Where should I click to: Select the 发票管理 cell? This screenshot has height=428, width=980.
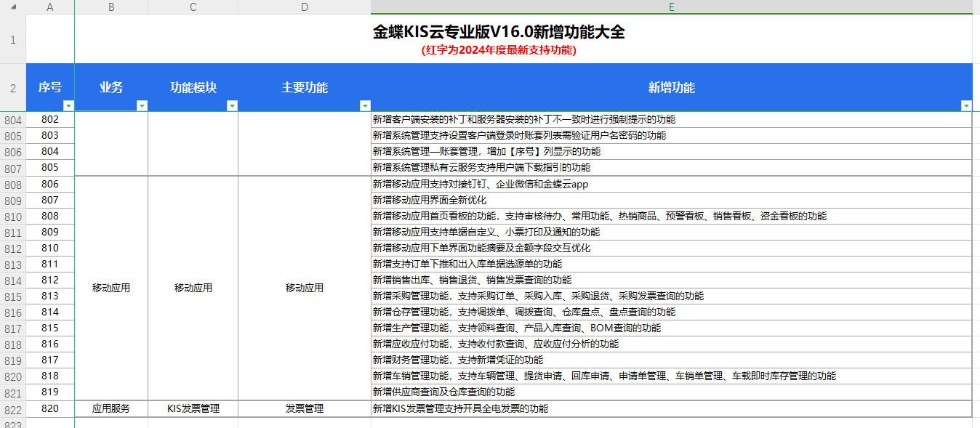click(305, 408)
